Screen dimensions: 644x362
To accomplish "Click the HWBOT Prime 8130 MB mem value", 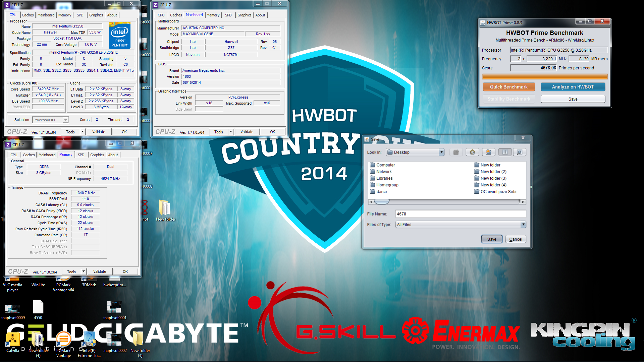I will point(579,59).
